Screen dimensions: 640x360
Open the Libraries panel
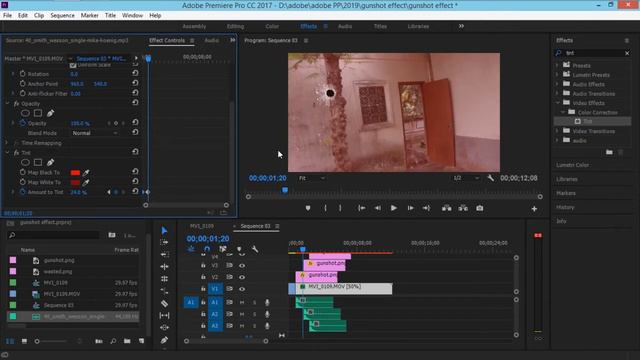point(567,179)
